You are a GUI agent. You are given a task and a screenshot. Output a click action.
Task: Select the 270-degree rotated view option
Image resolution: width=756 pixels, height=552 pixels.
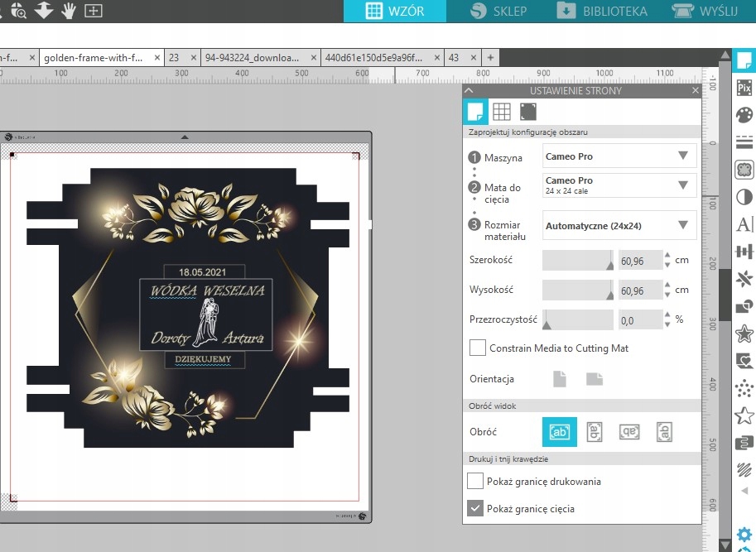664,431
